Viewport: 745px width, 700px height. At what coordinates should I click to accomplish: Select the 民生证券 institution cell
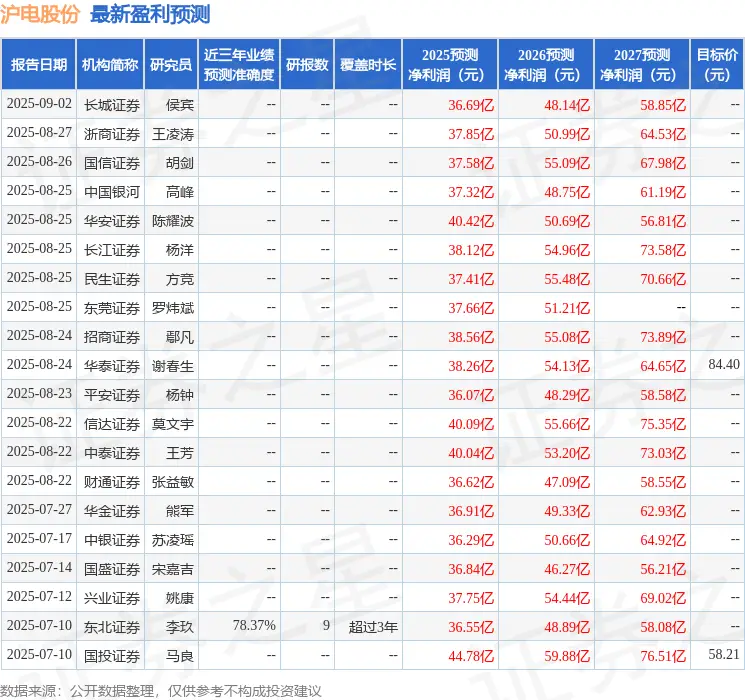[x=112, y=279]
